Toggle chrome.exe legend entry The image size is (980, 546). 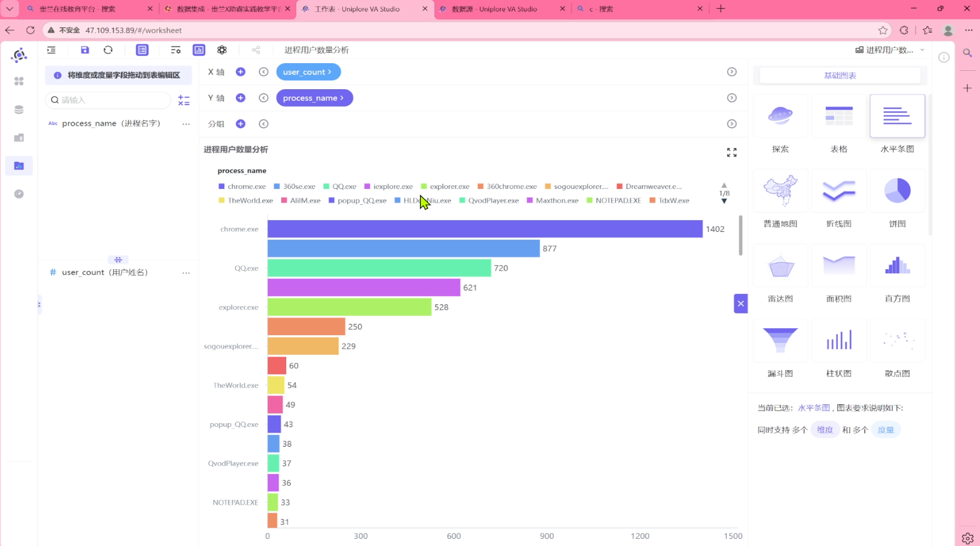(x=242, y=187)
